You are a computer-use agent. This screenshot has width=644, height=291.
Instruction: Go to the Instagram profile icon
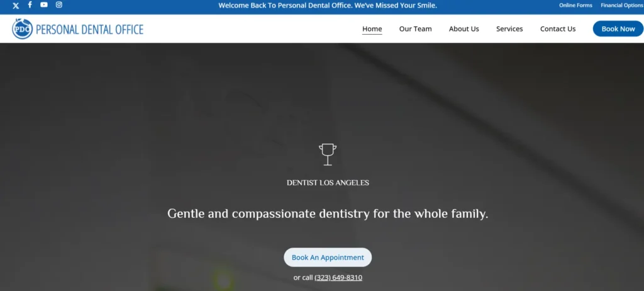tap(59, 5)
